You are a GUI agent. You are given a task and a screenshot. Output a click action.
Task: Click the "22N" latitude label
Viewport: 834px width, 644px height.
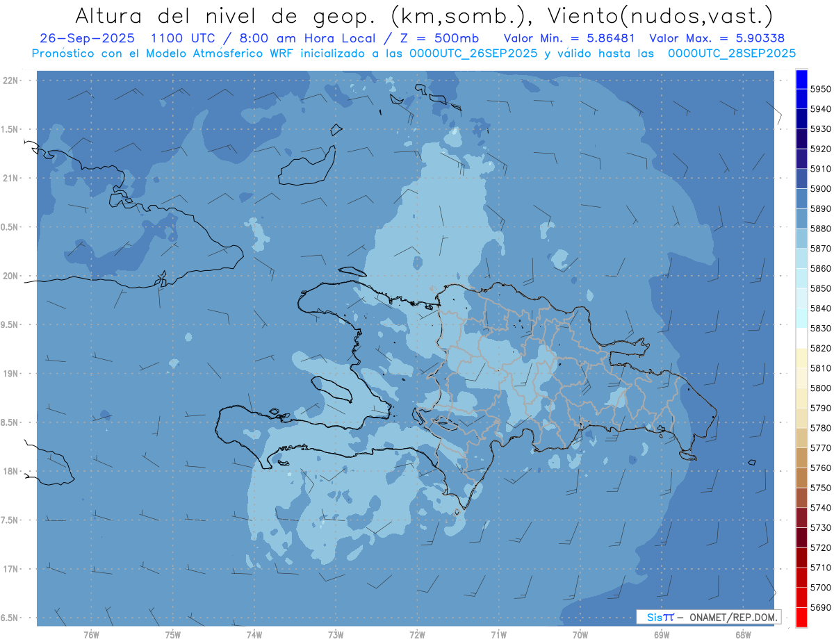(10, 80)
